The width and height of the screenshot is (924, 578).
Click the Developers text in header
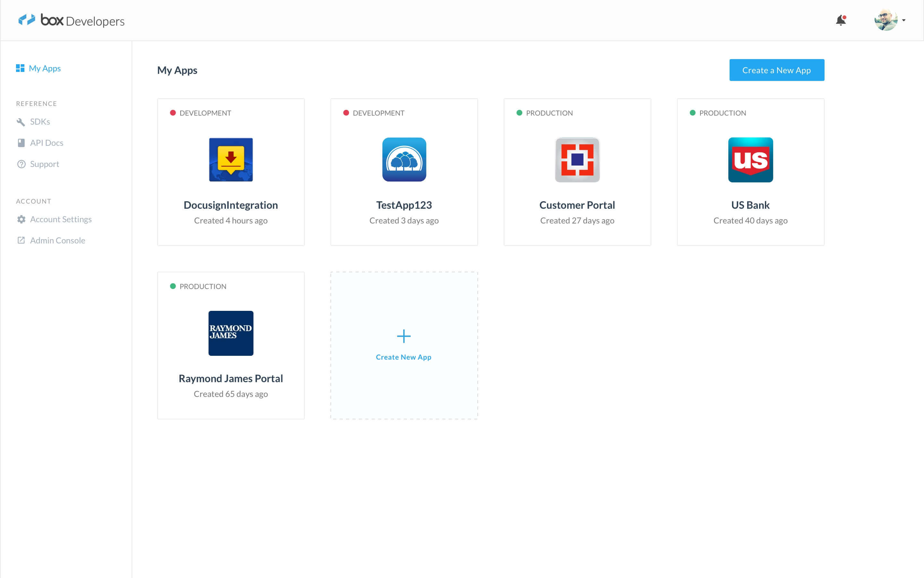click(x=95, y=22)
